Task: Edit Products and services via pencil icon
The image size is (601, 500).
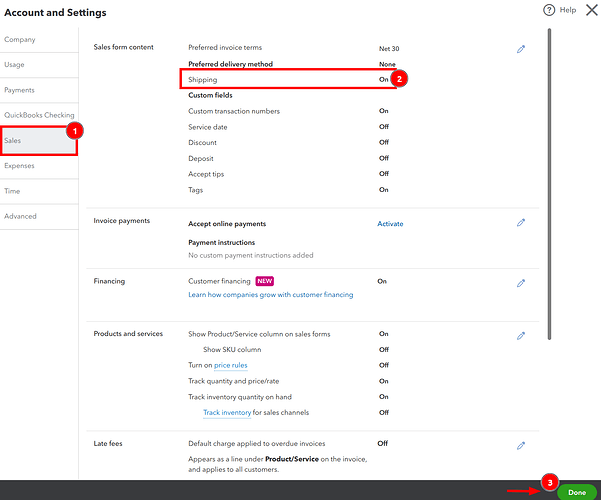Action: pyautogui.click(x=521, y=335)
